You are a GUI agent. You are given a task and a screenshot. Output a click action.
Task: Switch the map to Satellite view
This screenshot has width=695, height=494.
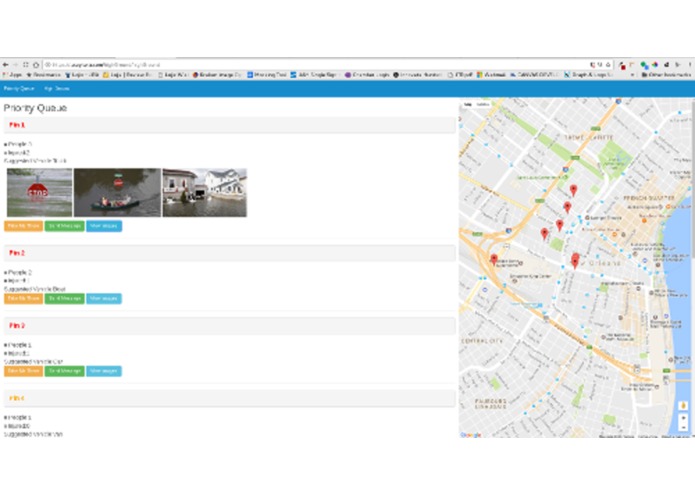click(x=483, y=105)
